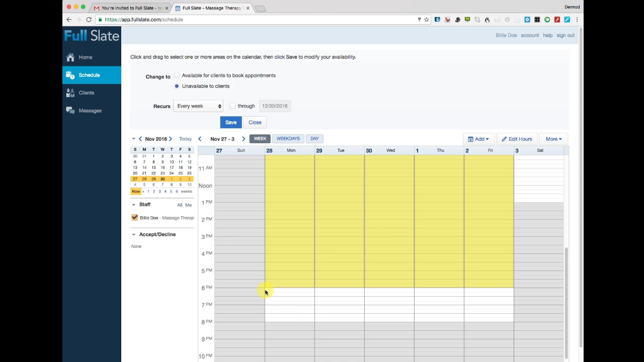This screenshot has width=644, height=362.
Task: Click the Full Slate logo
Action: [x=92, y=36]
